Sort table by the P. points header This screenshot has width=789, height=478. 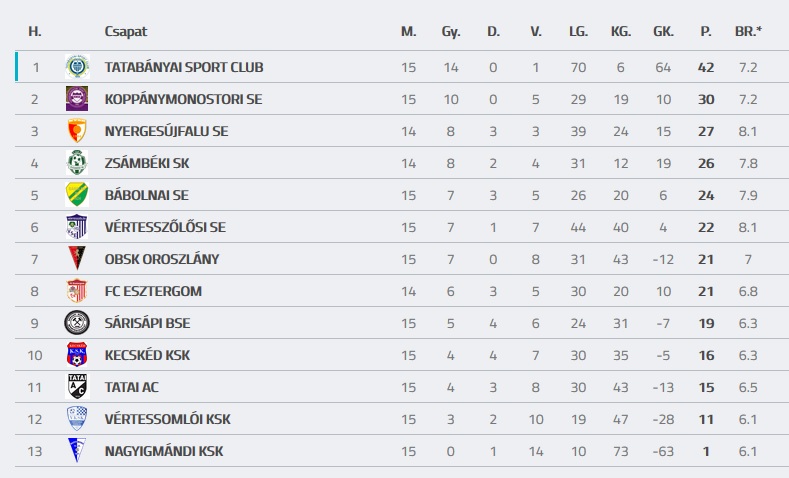point(705,31)
